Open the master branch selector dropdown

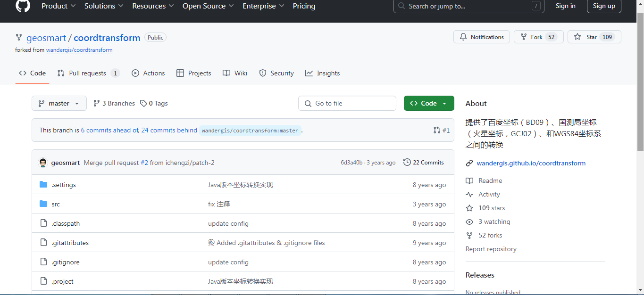59,103
